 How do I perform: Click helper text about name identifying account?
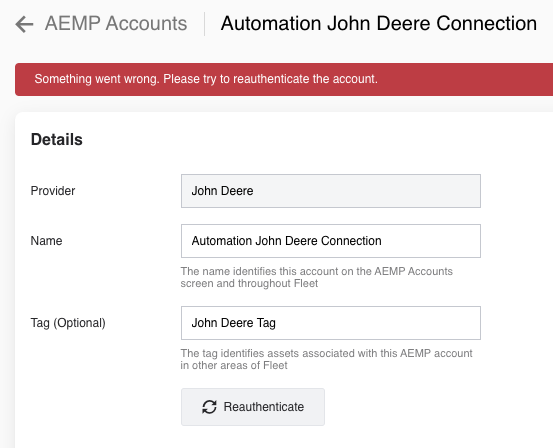[x=316, y=277]
